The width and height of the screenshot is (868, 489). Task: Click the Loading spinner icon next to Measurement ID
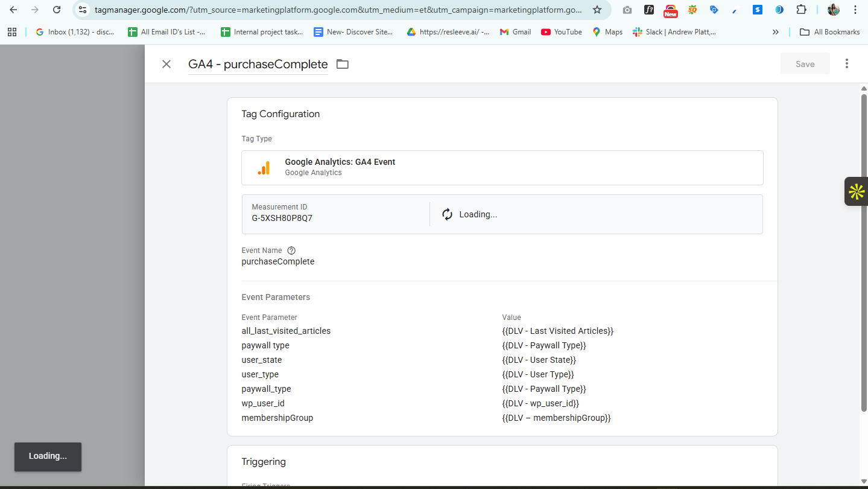click(447, 214)
